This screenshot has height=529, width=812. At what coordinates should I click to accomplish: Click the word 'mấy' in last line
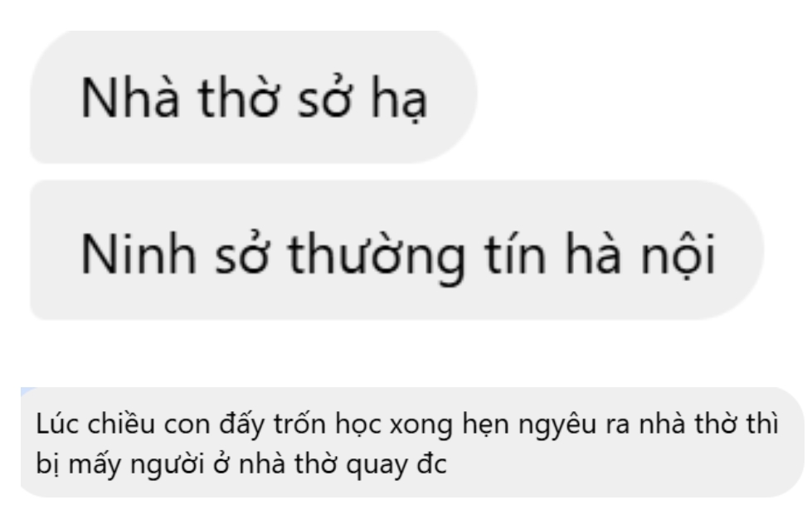tap(95, 464)
